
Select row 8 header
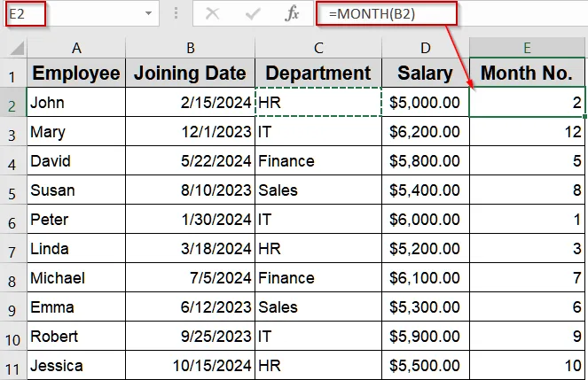click(x=13, y=277)
